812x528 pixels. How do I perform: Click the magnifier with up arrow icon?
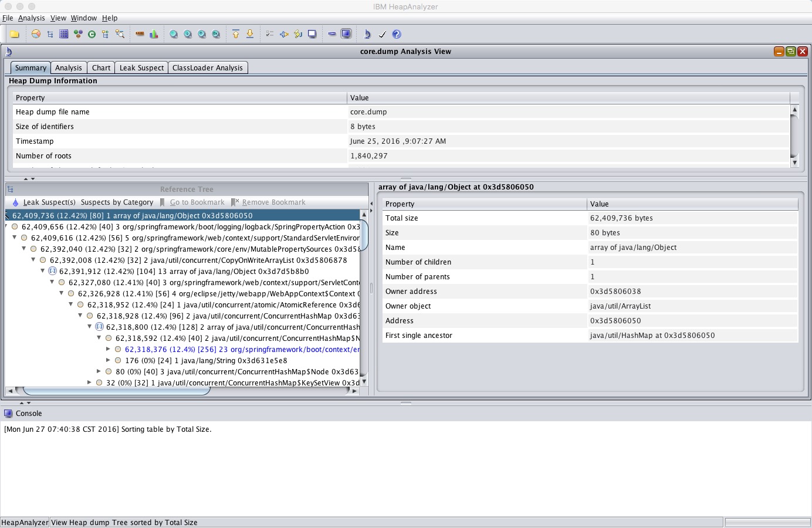tap(202, 34)
